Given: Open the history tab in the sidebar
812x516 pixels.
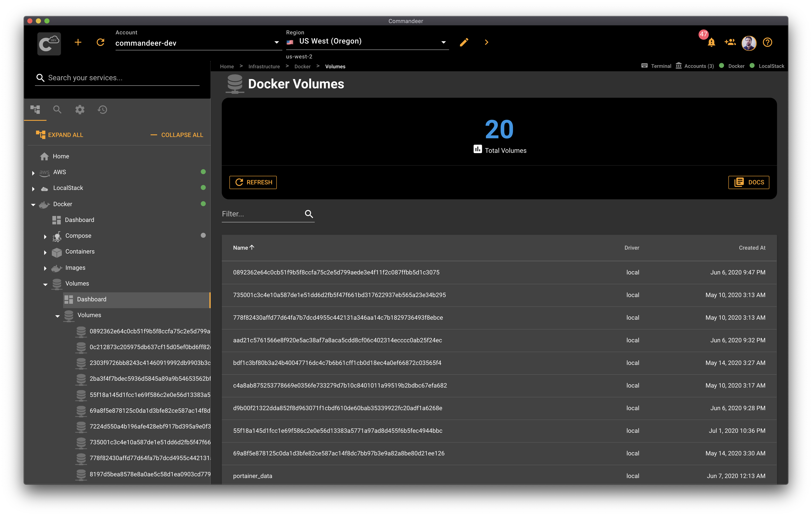Looking at the screenshot, I should tap(102, 110).
